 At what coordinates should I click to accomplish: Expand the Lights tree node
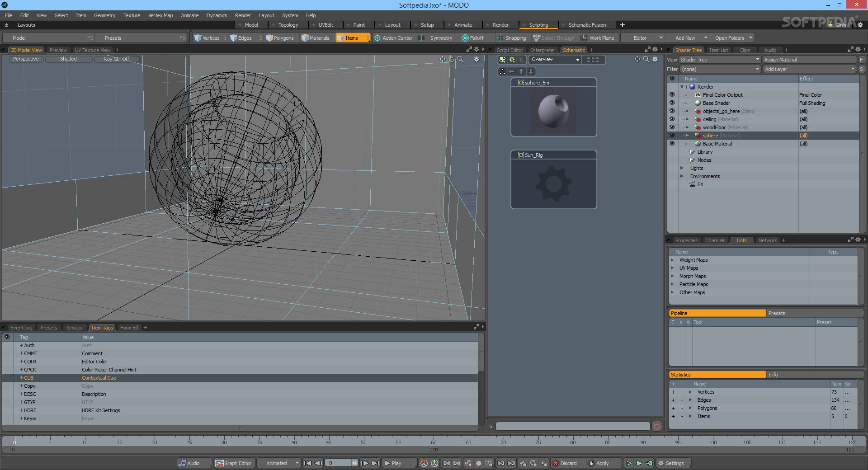(x=682, y=168)
